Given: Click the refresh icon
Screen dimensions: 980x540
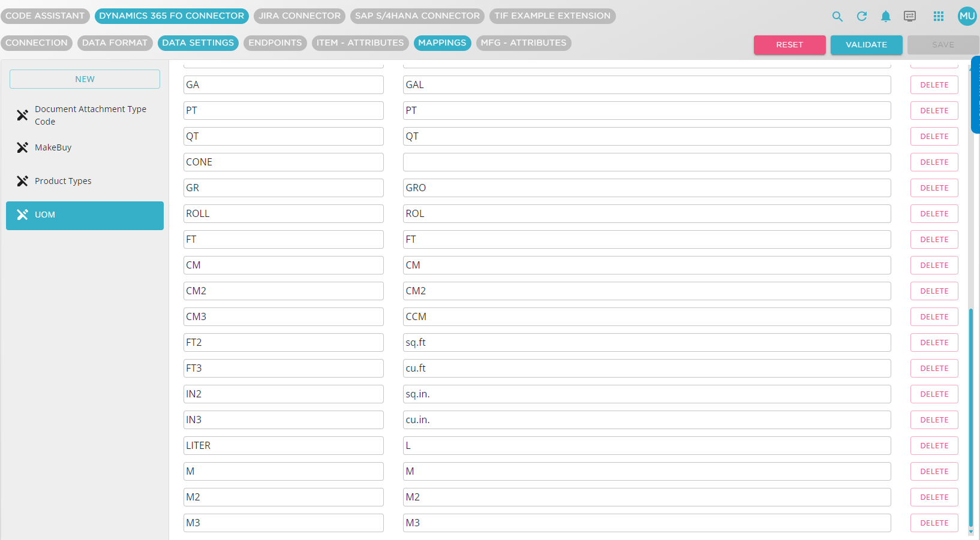Looking at the screenshot, I should [862, 17].
